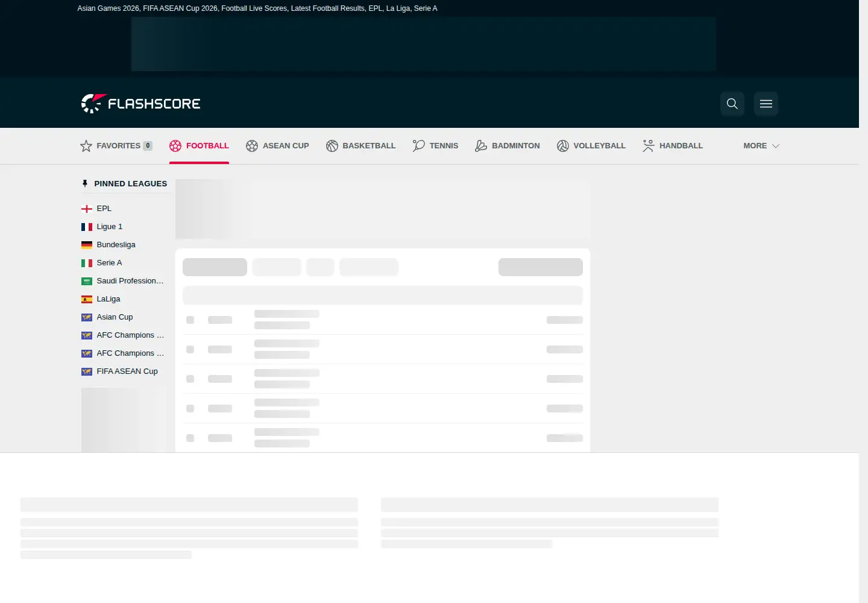The image size is (868, 603).
Task: Click the handball player icon
Action: click(649, 146)
